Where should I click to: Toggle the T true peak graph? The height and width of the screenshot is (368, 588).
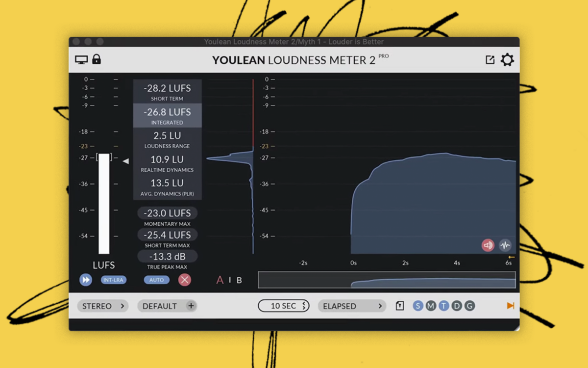point(444,306)
